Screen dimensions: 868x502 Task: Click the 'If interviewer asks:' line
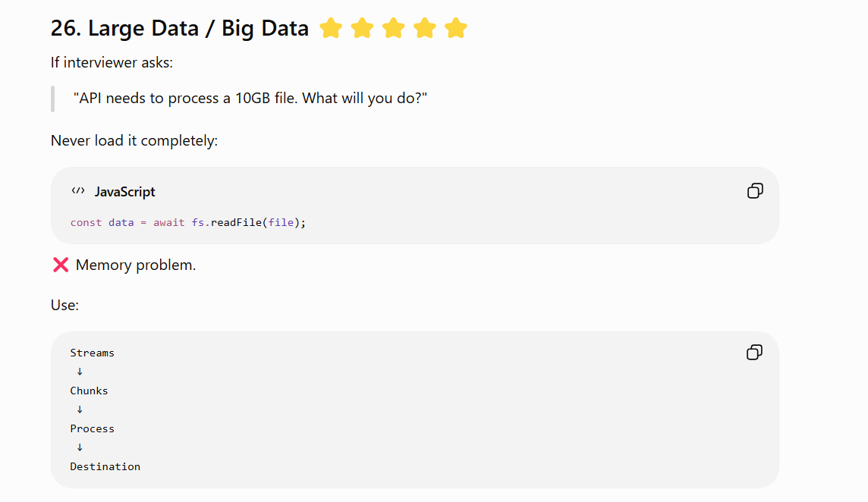point(112,62)
